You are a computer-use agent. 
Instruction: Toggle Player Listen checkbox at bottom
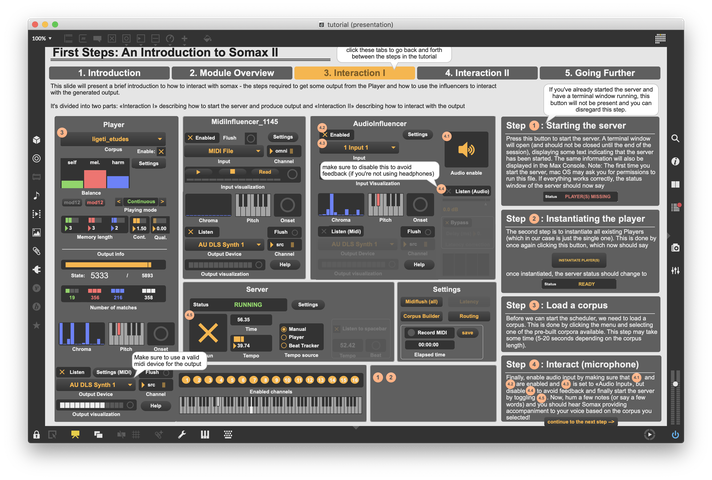[62, 372]
